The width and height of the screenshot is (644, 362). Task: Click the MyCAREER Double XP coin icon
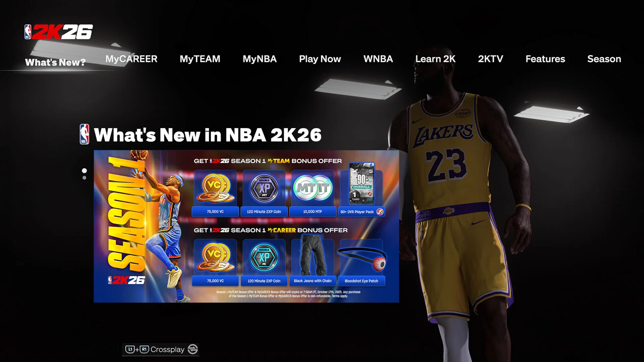click(x=264, y=257)
